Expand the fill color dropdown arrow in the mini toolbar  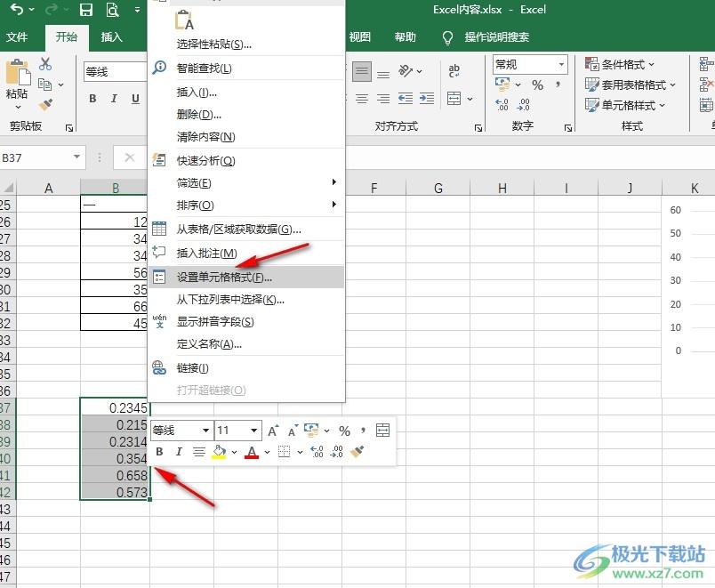(235, 452)
